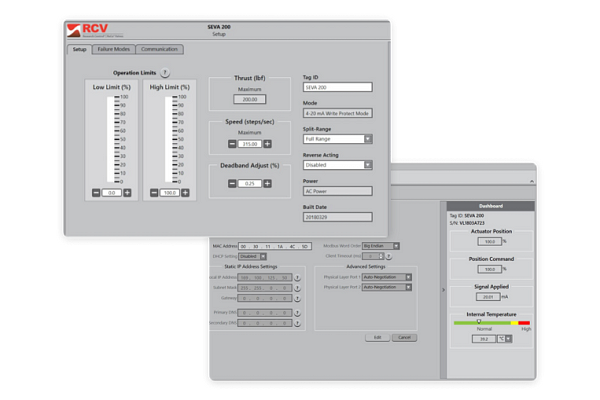Open the Operation Limits help icon

pos(165,72)
